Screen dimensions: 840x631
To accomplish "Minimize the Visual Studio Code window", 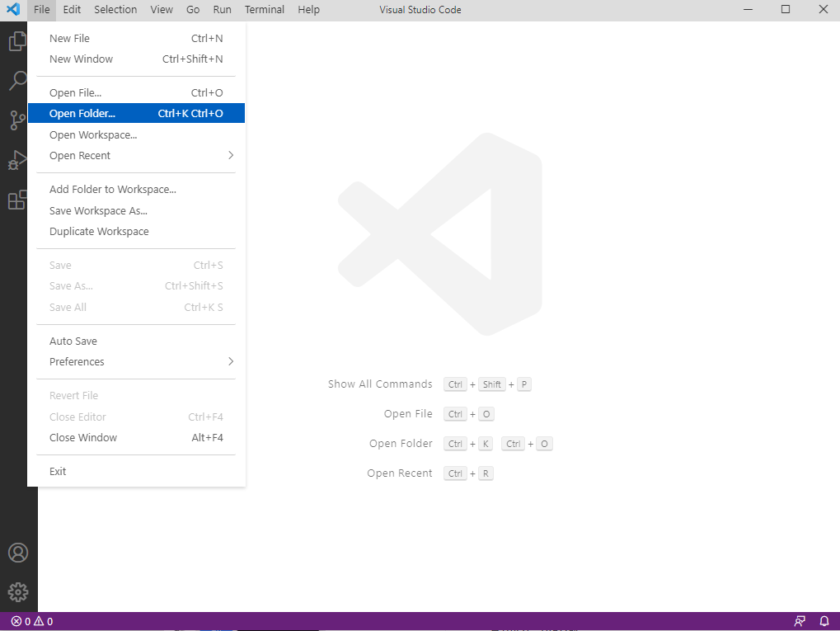I will click(x=748, y=9).
